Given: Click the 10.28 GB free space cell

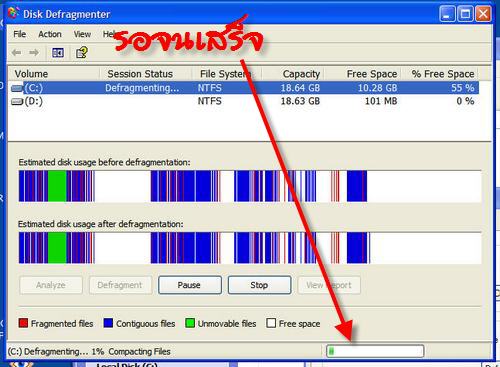Looking at the screenshot, I should click(377, 88).
